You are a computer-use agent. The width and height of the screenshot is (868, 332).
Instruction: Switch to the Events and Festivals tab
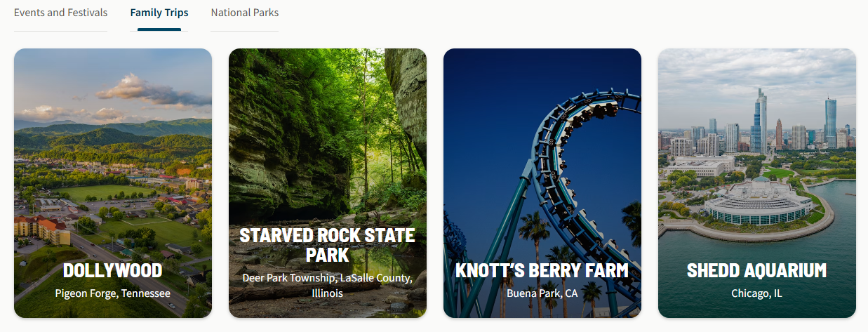pos(61,13)
